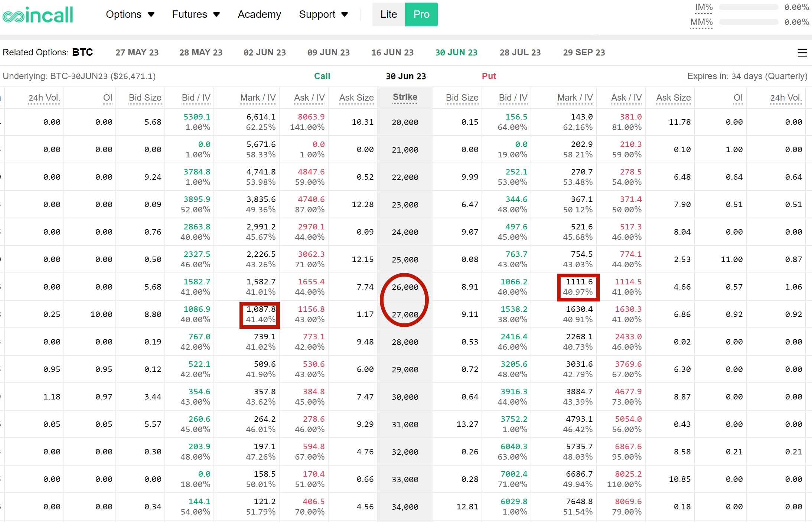This screenshot has width=812, height=522.
Task: Open the Options dropdown menu
Action: tap(130, 14)
